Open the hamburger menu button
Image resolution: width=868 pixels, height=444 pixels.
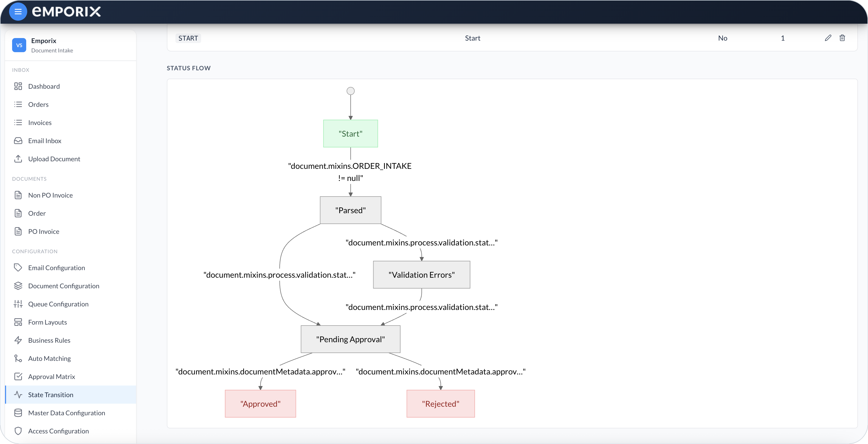[18, 12]
